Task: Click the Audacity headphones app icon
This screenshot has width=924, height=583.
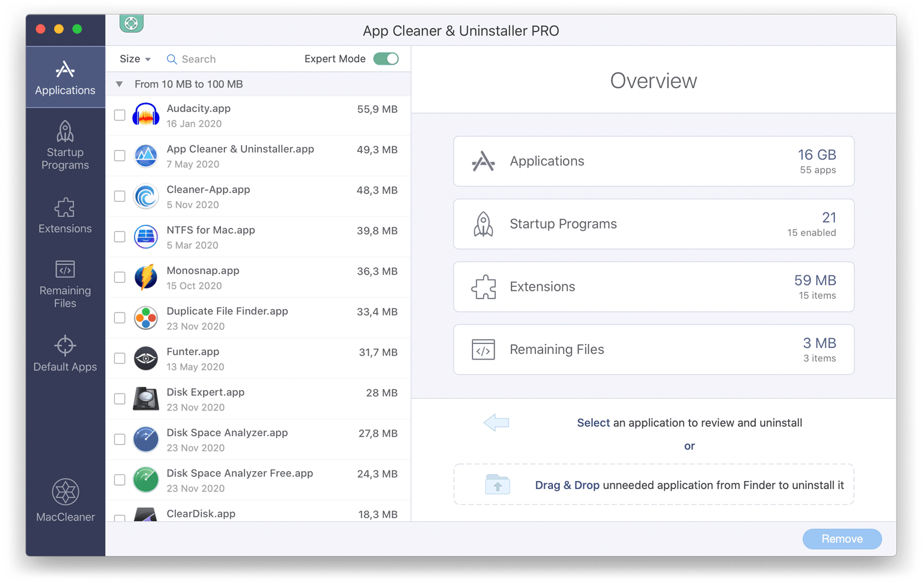Action: click(x=145, y=115)
